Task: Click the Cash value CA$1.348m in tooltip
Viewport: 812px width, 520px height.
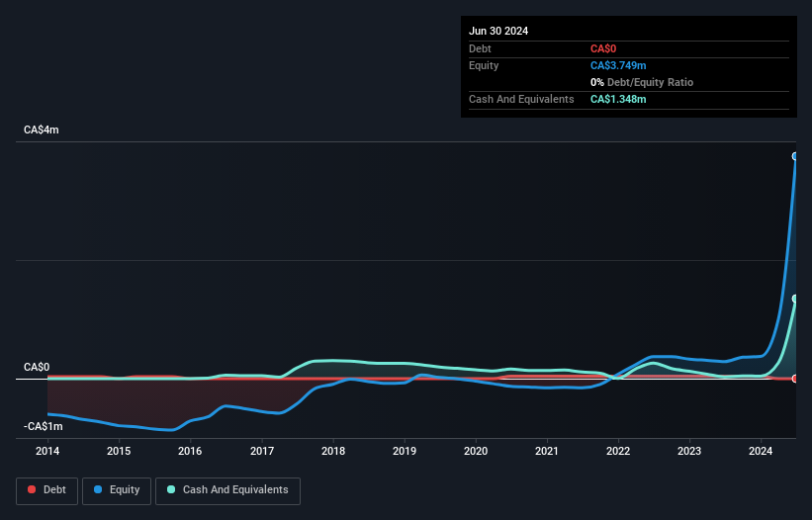Action: [x=618, y=99]
